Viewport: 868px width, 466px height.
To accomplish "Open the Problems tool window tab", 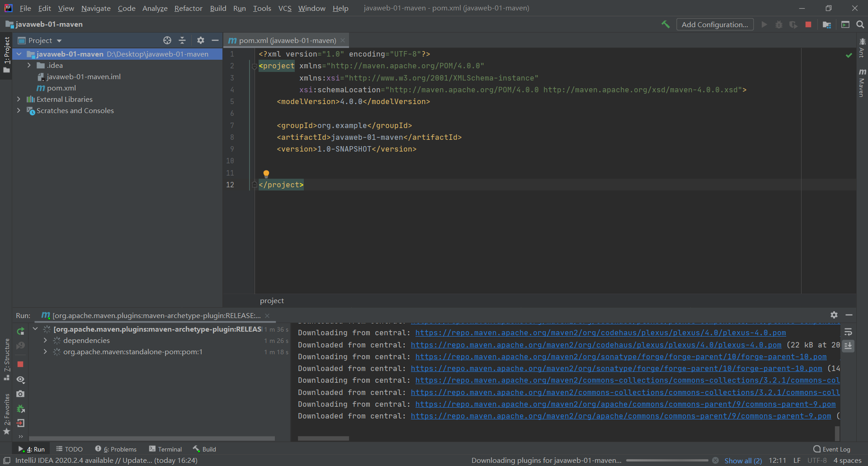I will tap(116, 449).
